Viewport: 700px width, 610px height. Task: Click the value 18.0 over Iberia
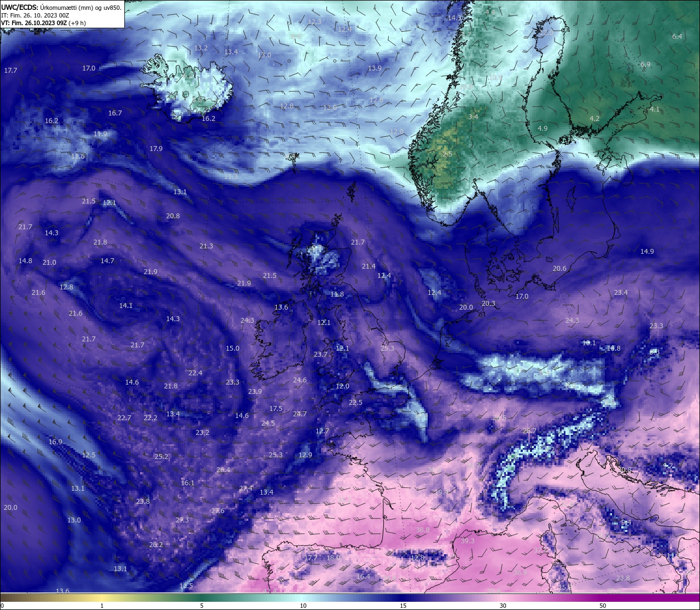point(333,557)
